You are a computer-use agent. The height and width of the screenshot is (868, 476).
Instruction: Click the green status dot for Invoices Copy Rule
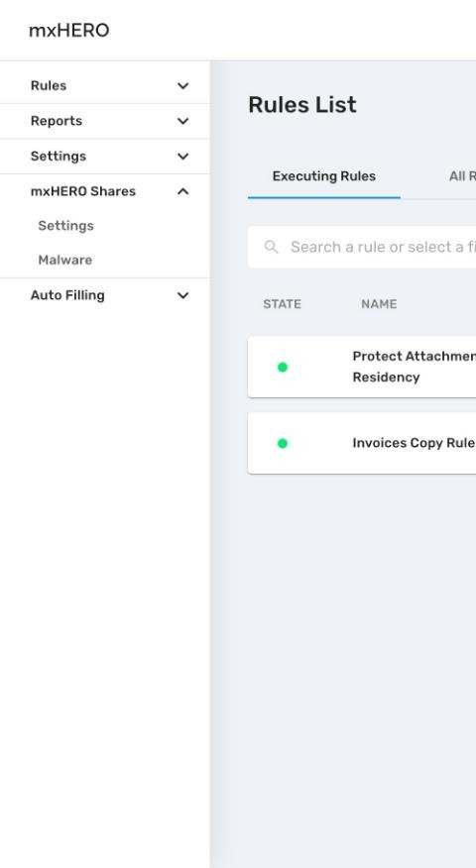283,443
